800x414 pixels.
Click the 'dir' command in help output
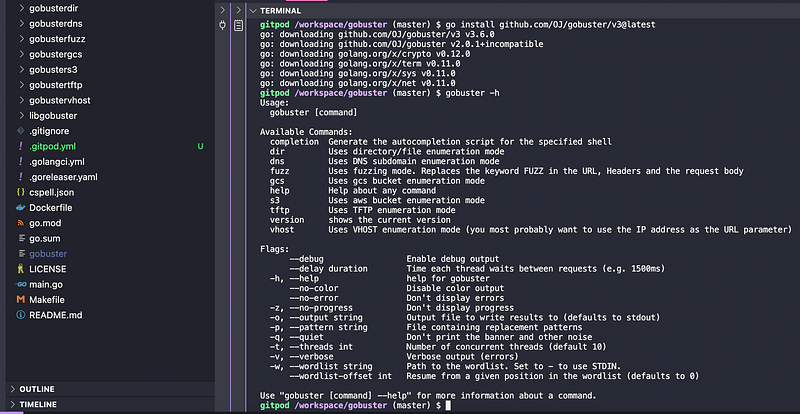point(277,152)
